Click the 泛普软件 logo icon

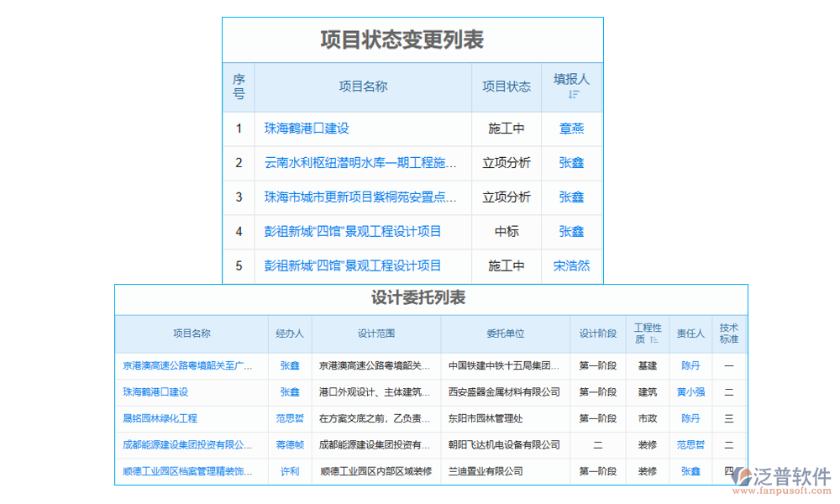point(743,475)
